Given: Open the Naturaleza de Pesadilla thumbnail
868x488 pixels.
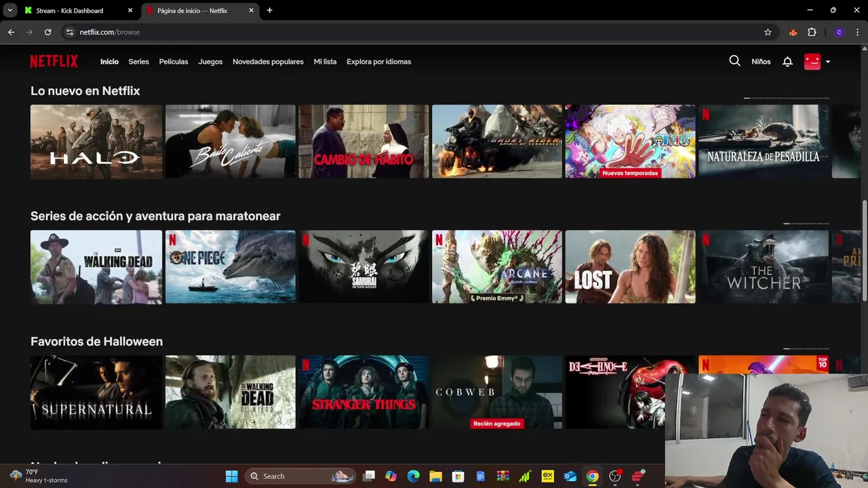Looking at the screenshot, I should coord(764,142).
